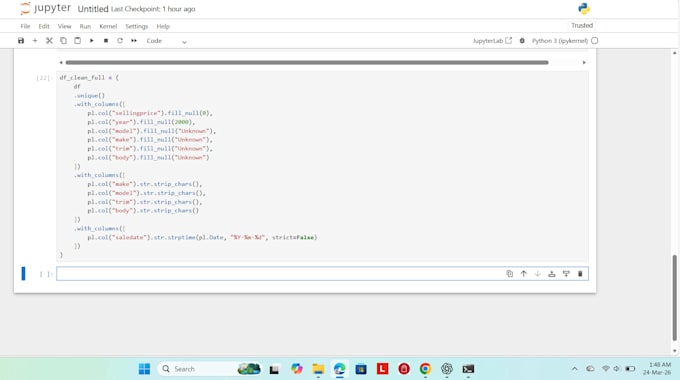This screenshot has height=380, width=680.
Task: Delete the active cell with trash icon
Action: coord(580,274)
